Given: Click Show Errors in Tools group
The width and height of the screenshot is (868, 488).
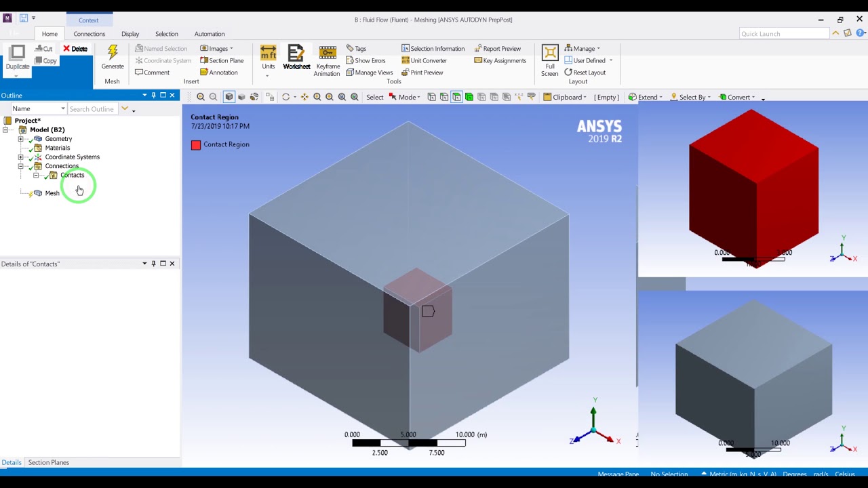Looking at the screenshot, I should tap(366, 60).
